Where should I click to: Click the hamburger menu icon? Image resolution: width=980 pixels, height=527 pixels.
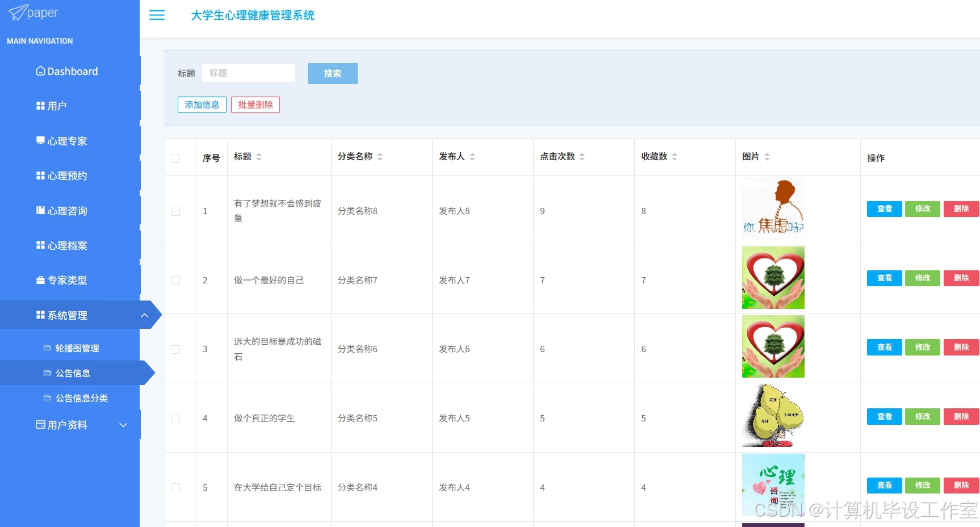(x=157, y=16)
